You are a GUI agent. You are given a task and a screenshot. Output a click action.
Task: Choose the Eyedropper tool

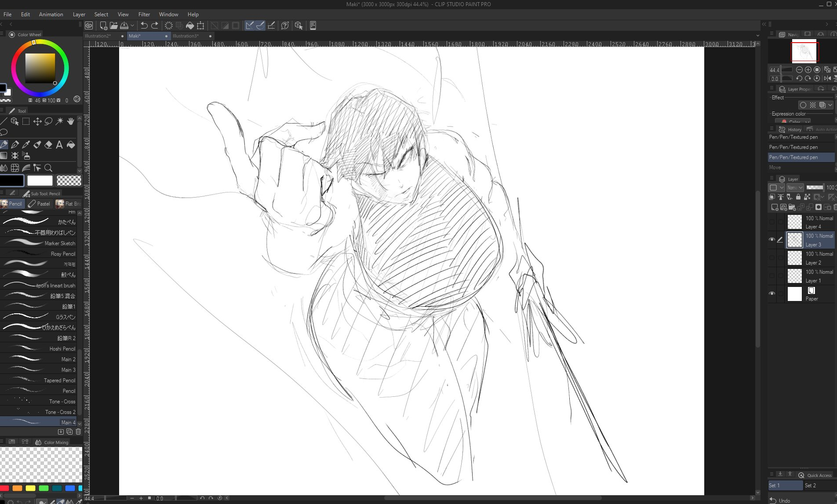[x=26, y=145]
